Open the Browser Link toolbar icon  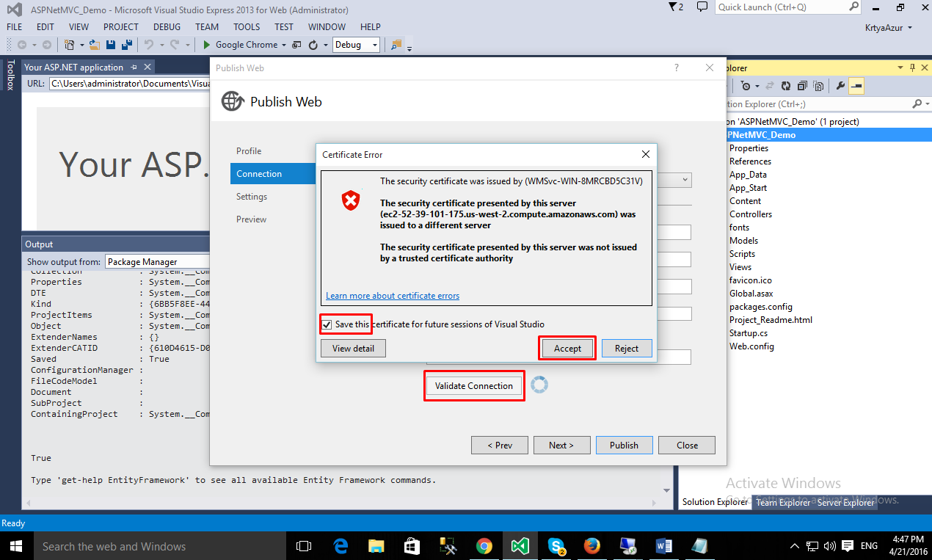(296, 45)
